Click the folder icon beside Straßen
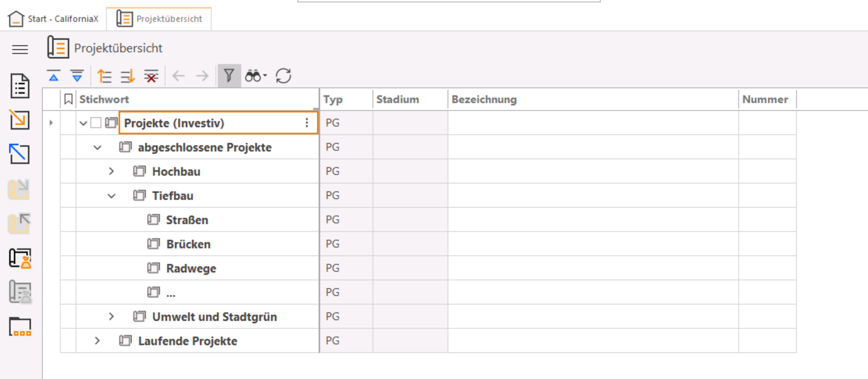 pyautogui.click(x=153, y=220)
